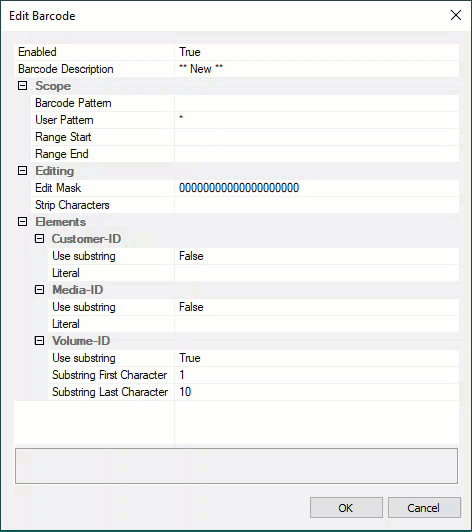
Task: Select Media-ID Use substring label
Action: coord(84,307)
